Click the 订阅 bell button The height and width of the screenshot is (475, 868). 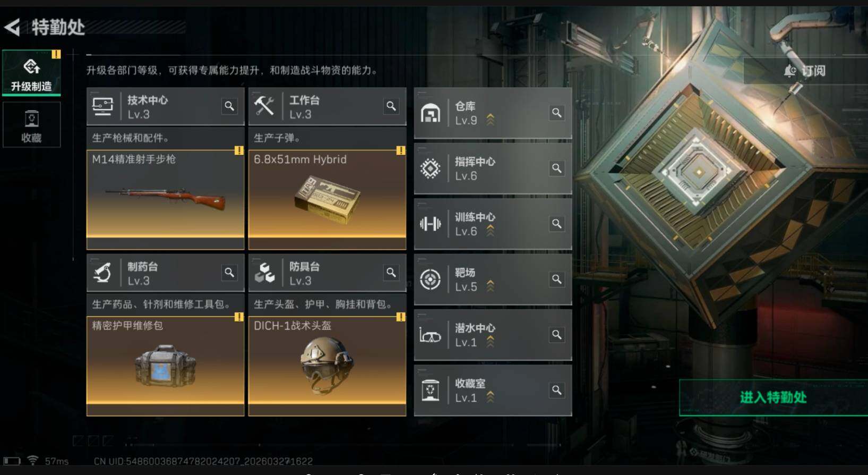point(805,71)
